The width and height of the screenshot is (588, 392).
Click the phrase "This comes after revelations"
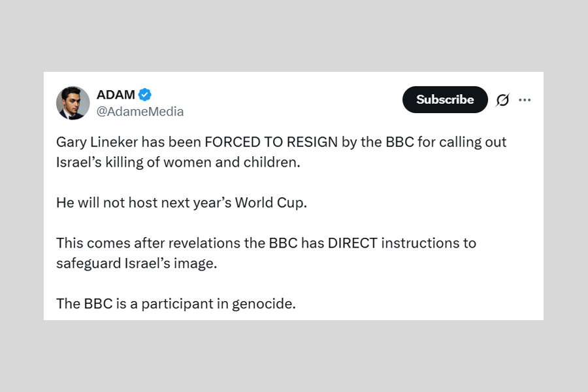tap(139, 243)
